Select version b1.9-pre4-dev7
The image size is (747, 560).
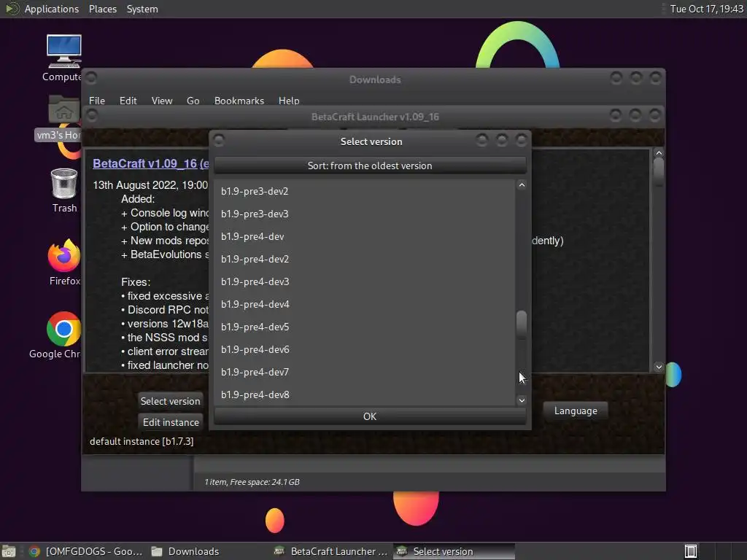(x=365, y=372)
